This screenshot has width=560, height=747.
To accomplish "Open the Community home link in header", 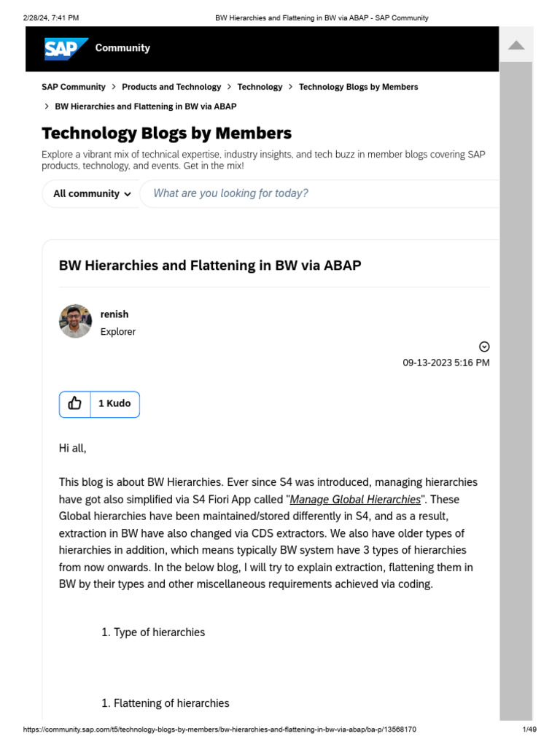I will click(x=122, y=47).
